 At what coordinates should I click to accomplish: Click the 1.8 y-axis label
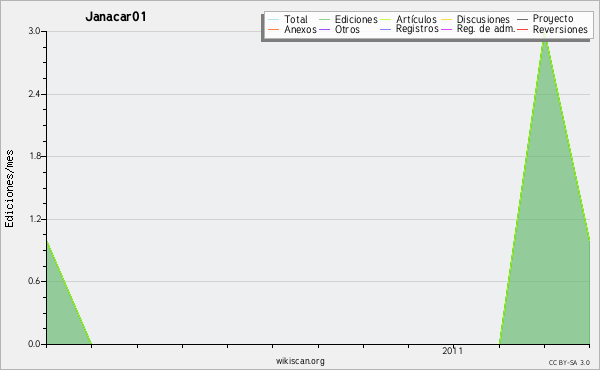click(34, 156)
